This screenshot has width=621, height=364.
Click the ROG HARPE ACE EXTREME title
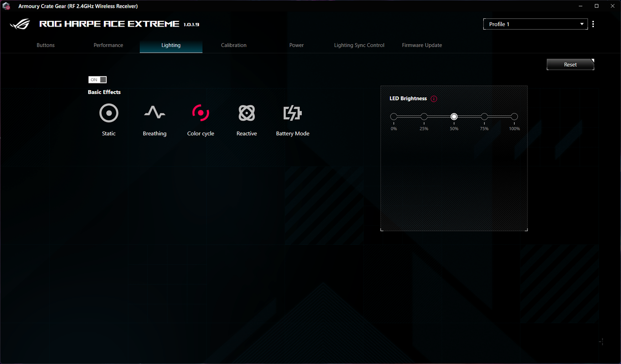[109, 24]
